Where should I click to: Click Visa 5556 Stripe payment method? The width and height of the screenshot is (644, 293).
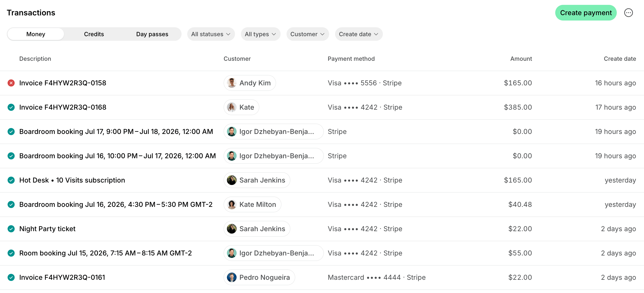pyautogui.click(x=364, y=83)
